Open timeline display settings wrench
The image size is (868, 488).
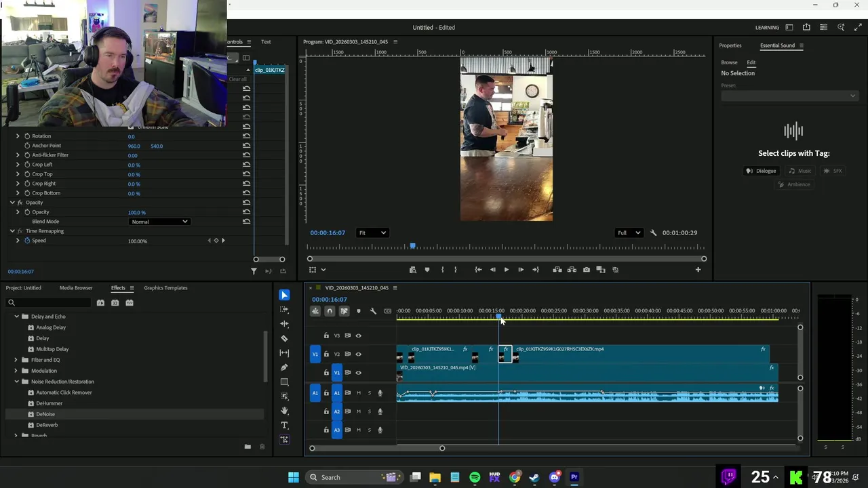click(373, 311)
